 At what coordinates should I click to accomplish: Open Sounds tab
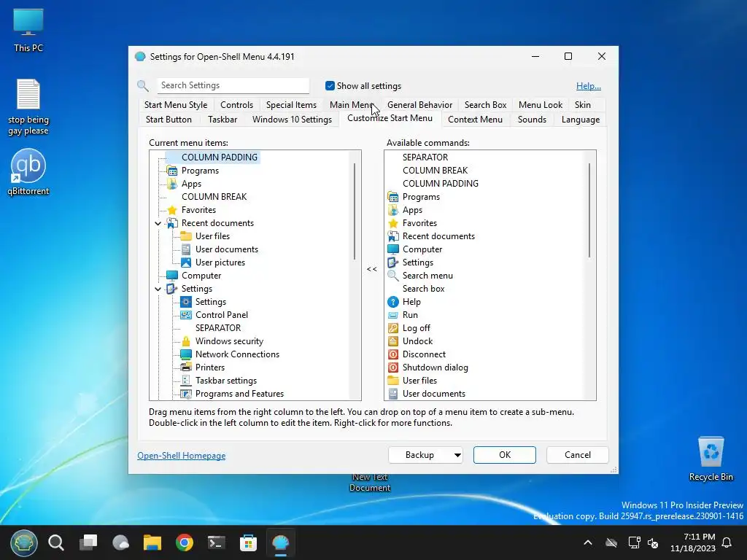pos(532,120)
